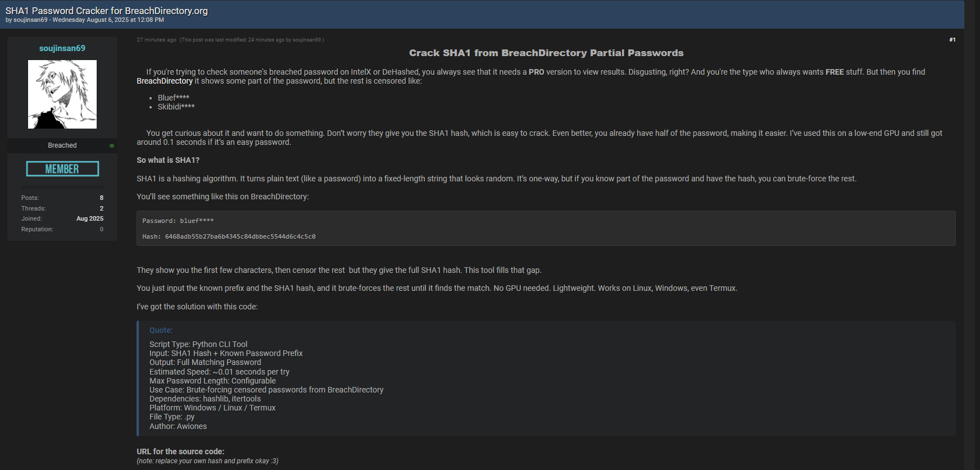Follow the bold BreachDirectory link in the post
Screen dimensions: 980x470
165,81
